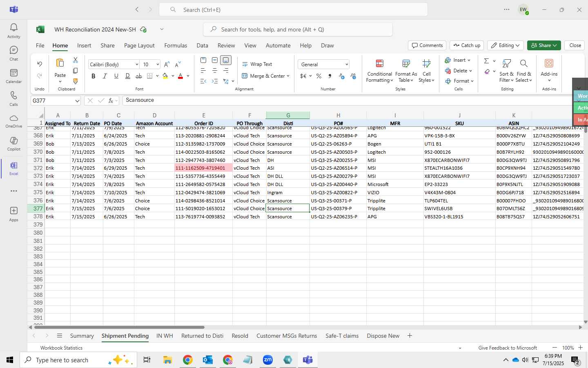Open the all sheets list icon
Screen dimensions: 588x368
60,336
